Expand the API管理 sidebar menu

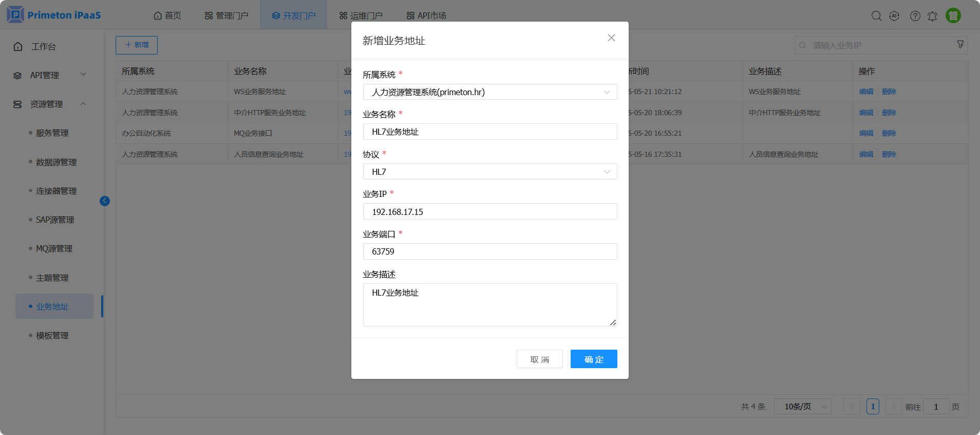click(x=50, y=75)
